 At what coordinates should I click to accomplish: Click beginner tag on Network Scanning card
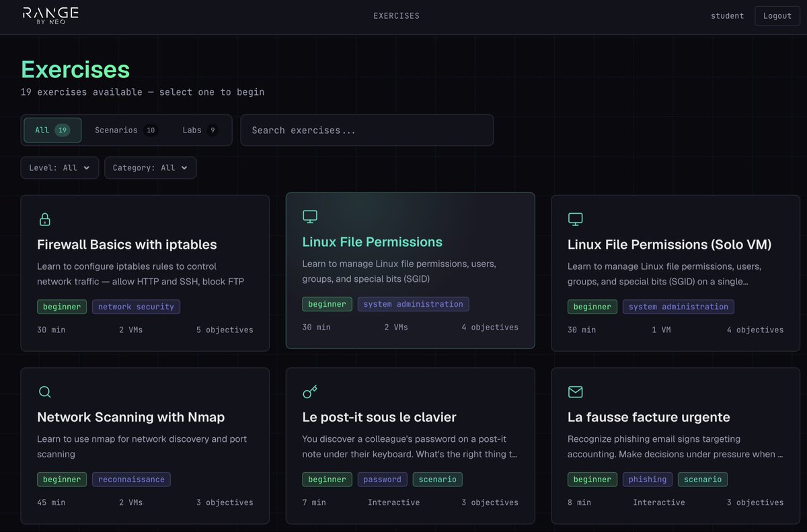62,480
